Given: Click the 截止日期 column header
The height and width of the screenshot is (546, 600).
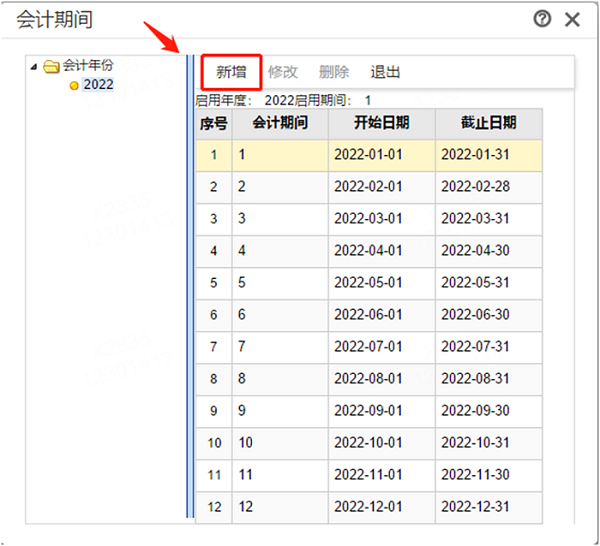Looking at the screenshot, I should click(489, 124).
